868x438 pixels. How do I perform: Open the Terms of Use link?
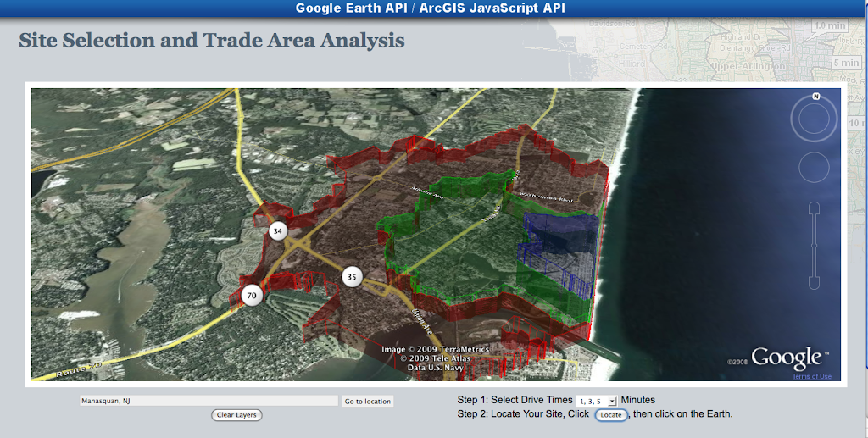811,377
